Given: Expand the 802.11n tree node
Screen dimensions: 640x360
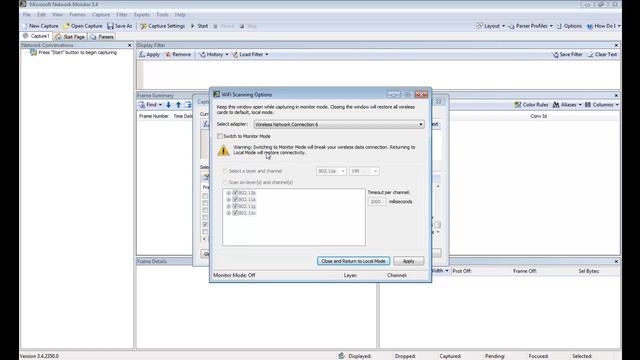Looking at the screenshot, I should point(229,213).
